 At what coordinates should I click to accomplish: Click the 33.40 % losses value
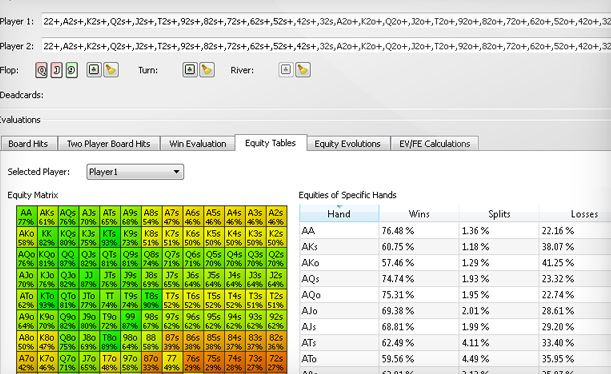[x=558, y=342]
